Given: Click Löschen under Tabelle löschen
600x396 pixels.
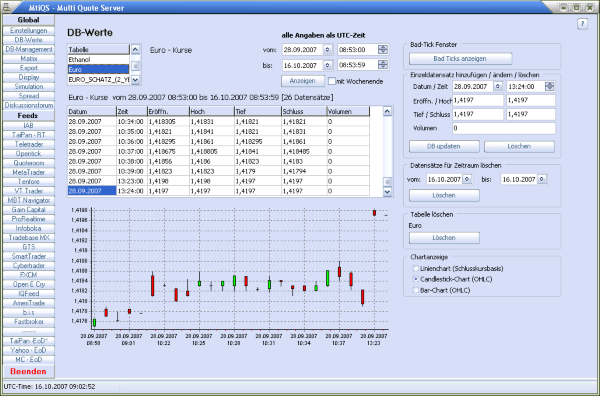Looking at the screenshot, I should (x=444, y=238).
